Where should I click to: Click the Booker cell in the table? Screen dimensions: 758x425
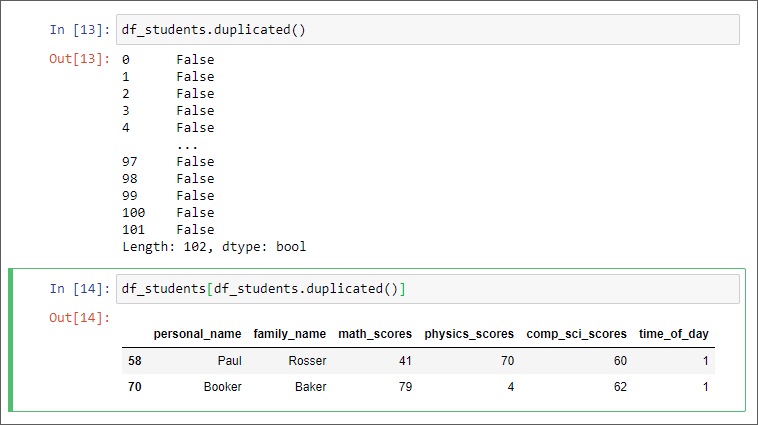click(x=222, y=387)
